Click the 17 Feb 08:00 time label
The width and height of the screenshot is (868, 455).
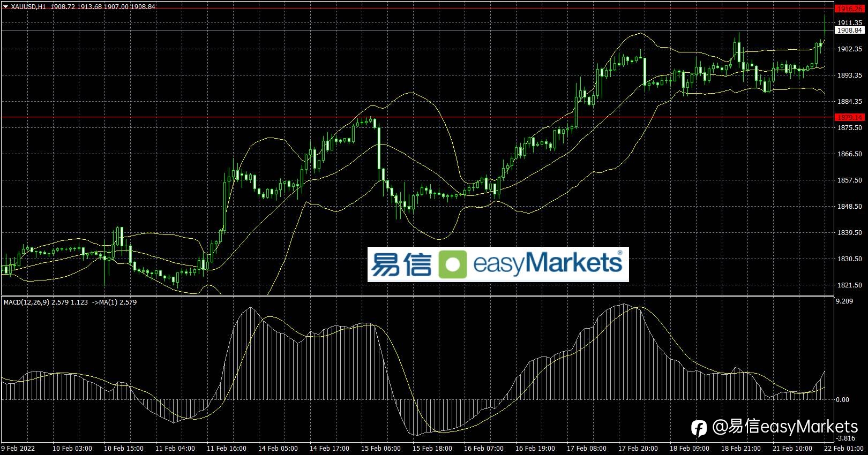click(587, 449)
